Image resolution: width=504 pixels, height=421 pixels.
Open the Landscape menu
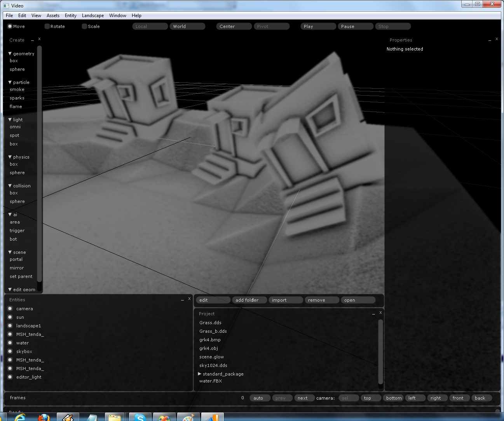93,16
